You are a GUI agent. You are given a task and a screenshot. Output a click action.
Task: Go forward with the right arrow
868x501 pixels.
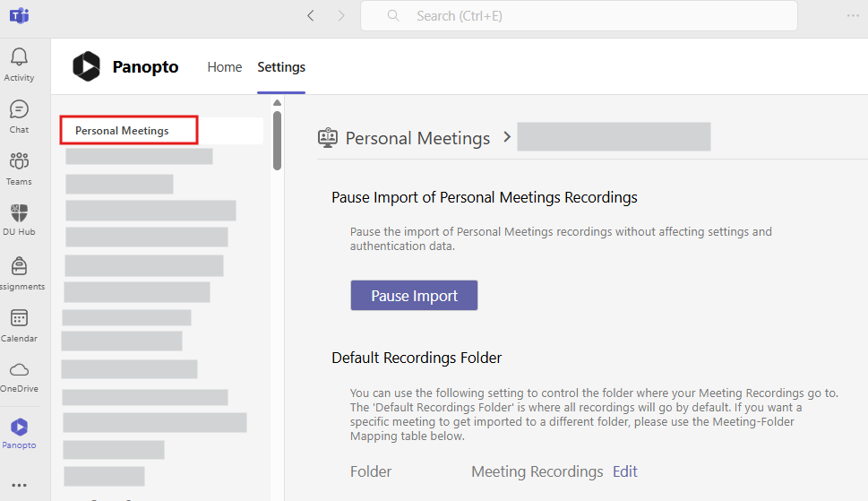(x=341, y=15)
